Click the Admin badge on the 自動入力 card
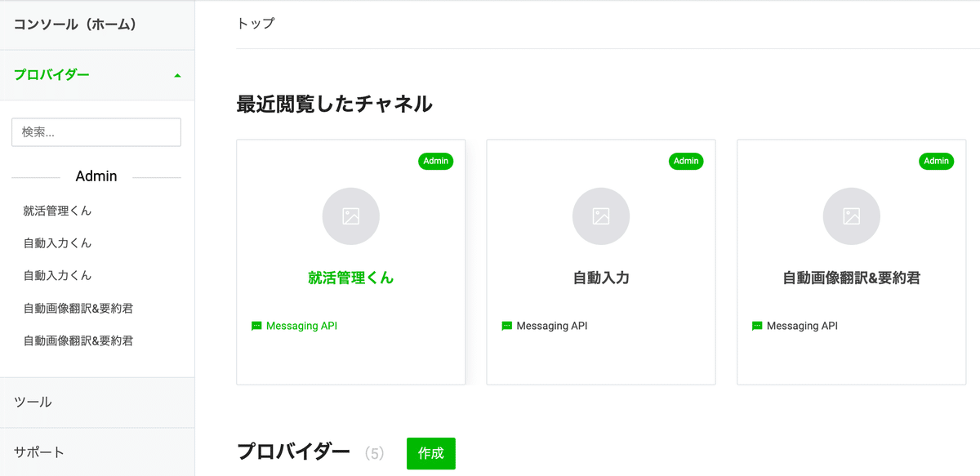 [686, 161]
